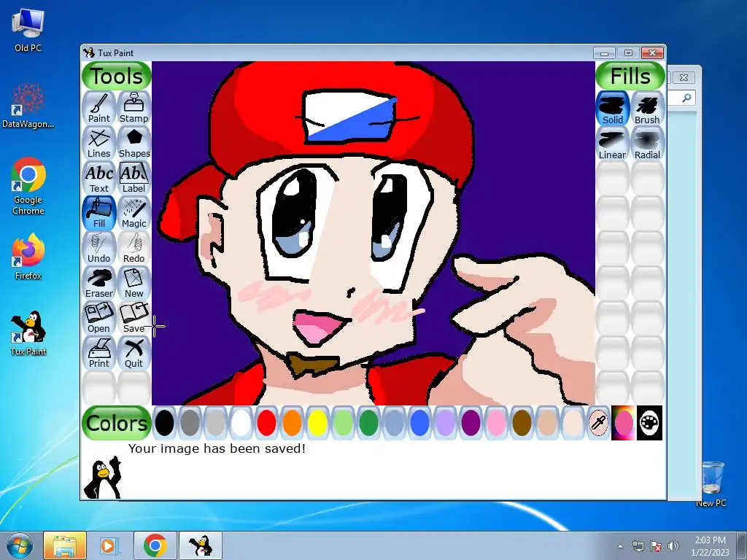
Task: Pick the tan color swatch
Action: (x=547, y=423)
